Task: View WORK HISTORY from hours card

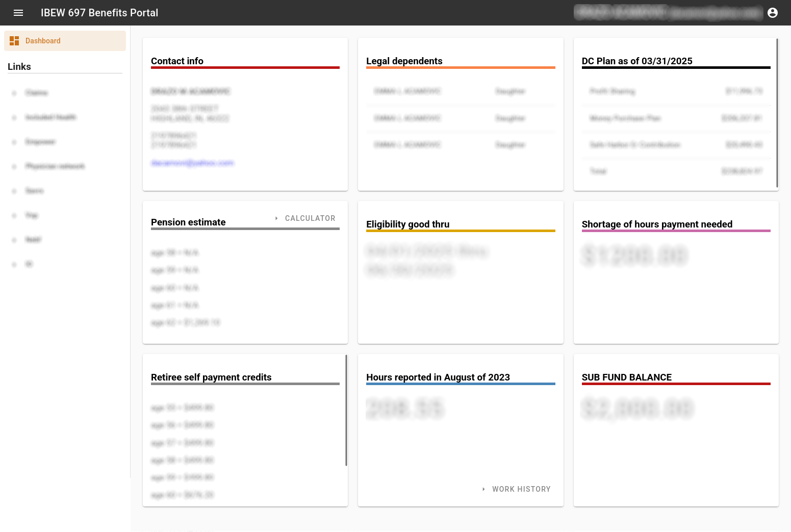Action: [521, 489]
